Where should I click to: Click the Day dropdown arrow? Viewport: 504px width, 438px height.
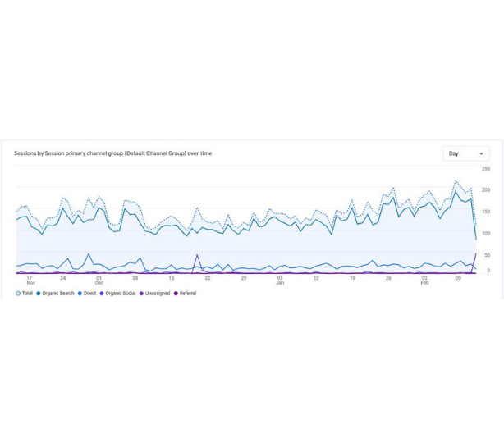tap(481, 153)
